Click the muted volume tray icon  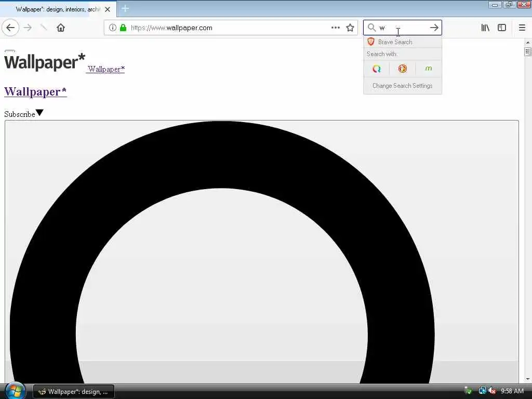point(493,391)
